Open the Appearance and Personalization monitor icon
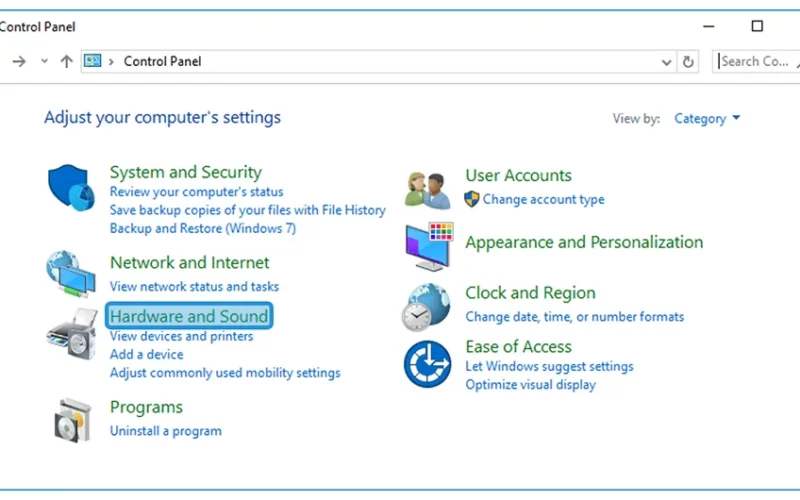Viewport: 800px width, 500px height. [x=429, y=246]
